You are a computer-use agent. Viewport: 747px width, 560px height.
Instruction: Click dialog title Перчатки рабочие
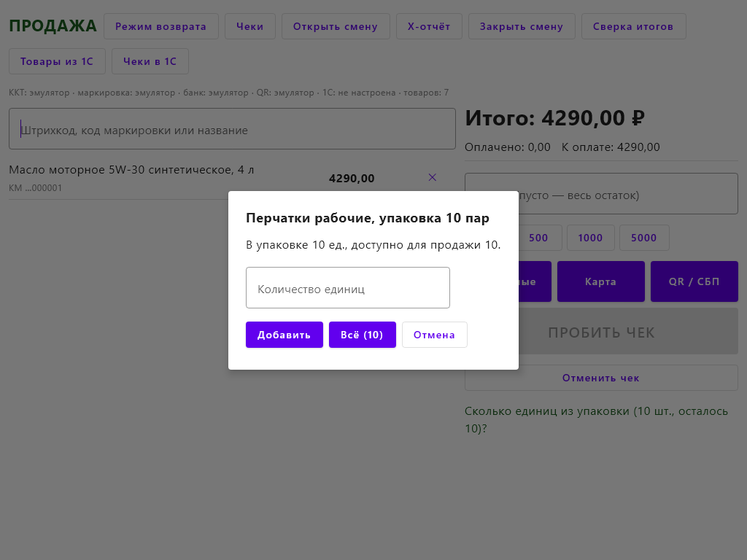click(x=368, y=218)
